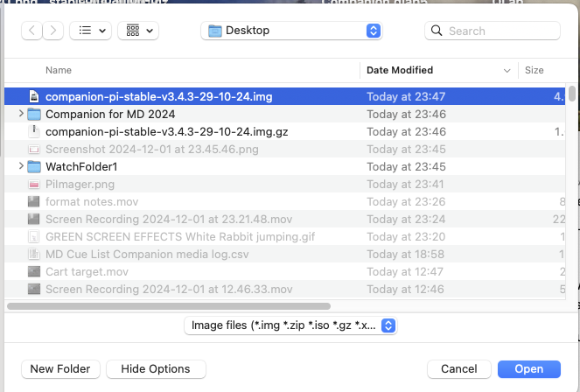Click the forward navigation arrow
Viewport: 580px width, 392px height.
[52, 31]
